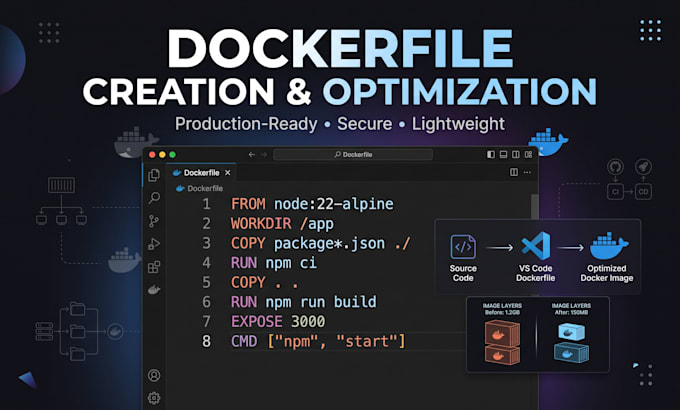
Task: Click the red macOS close window button
Action: (x=152, y=154)
